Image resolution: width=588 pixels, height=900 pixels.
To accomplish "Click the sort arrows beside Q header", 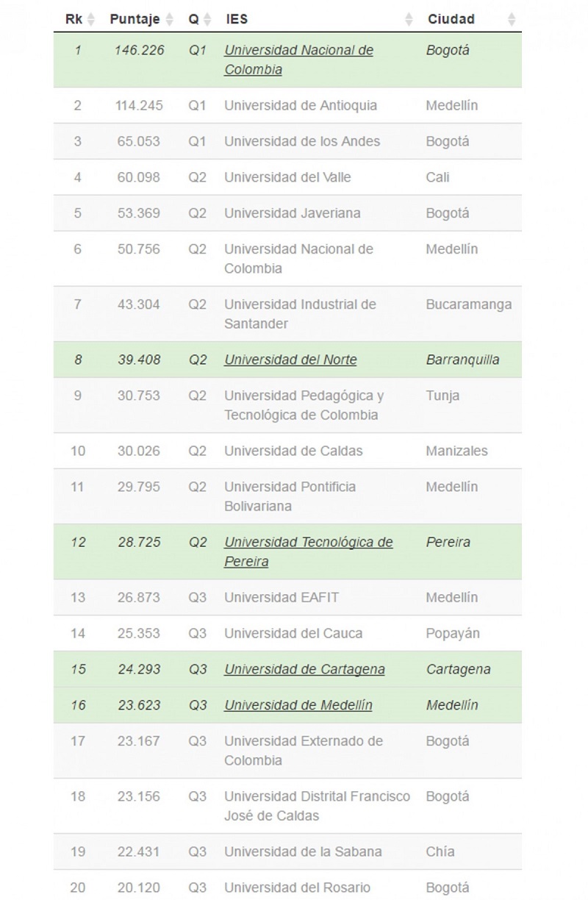I will click(207, 20).
